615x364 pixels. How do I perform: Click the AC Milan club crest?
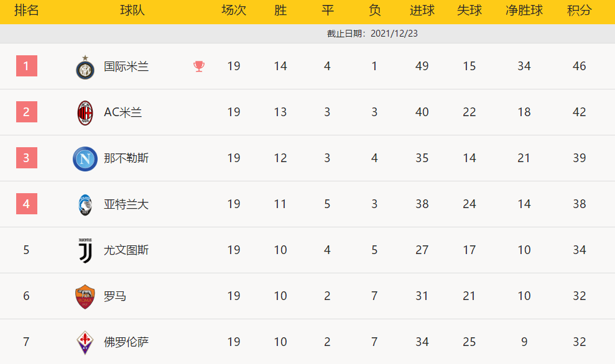click(85, 112)
